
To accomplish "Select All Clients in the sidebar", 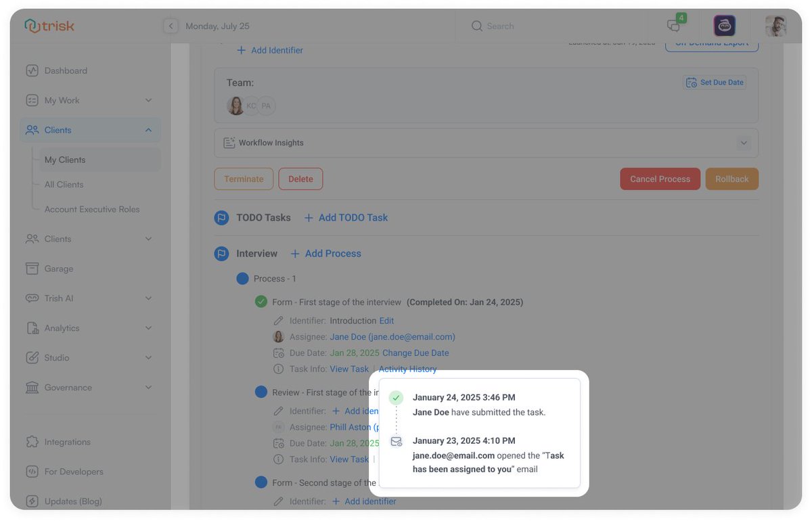I will coord(64,184).
